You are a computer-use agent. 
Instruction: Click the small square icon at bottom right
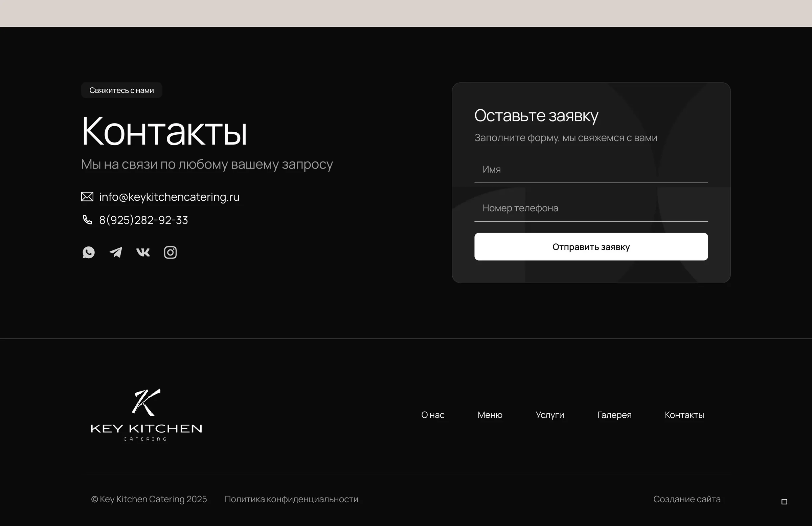(784, 501)
